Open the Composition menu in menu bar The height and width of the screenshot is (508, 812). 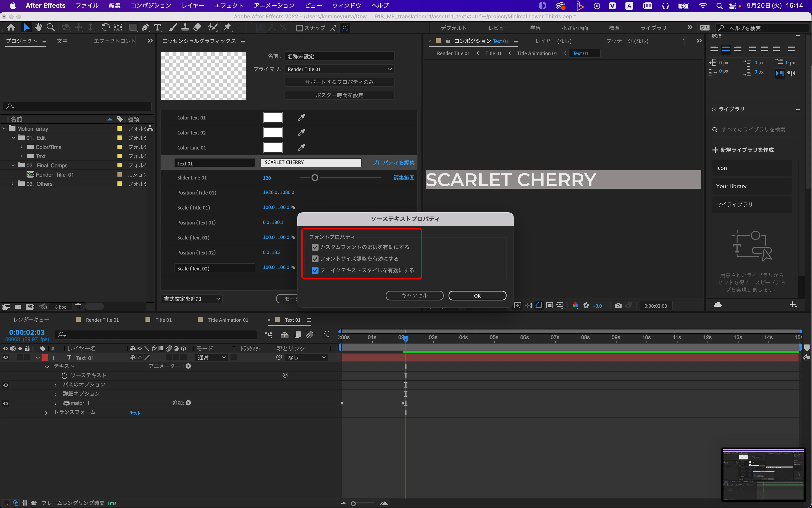151,5
